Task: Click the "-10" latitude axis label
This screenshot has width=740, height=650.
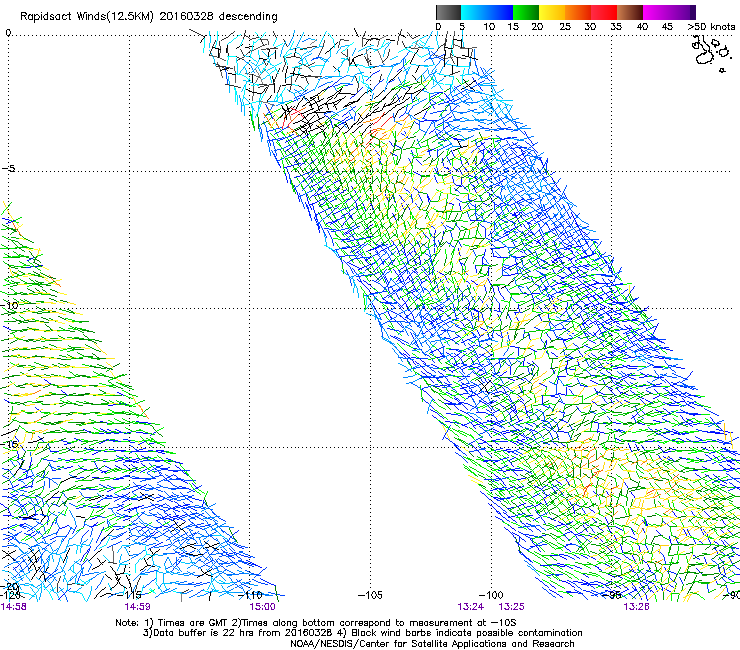Action: (x=10, y=305)
